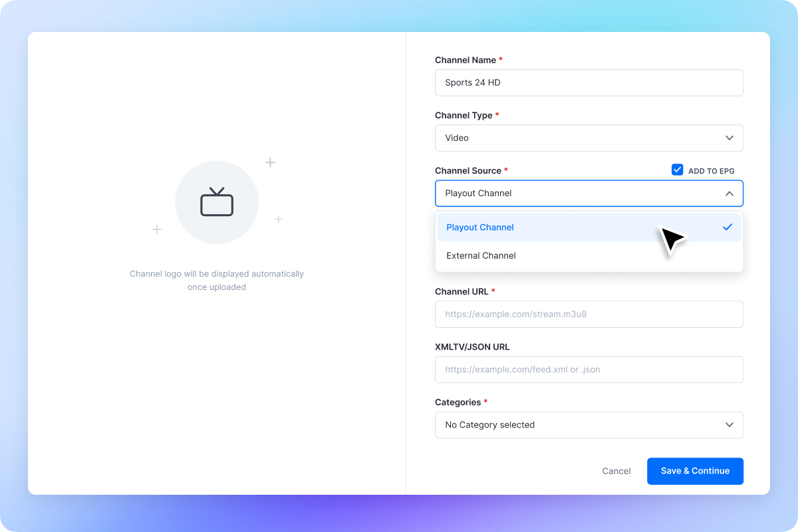Screen dimensions: 798x532
Task: Click the Categories label
Action: tap(458, 402)
